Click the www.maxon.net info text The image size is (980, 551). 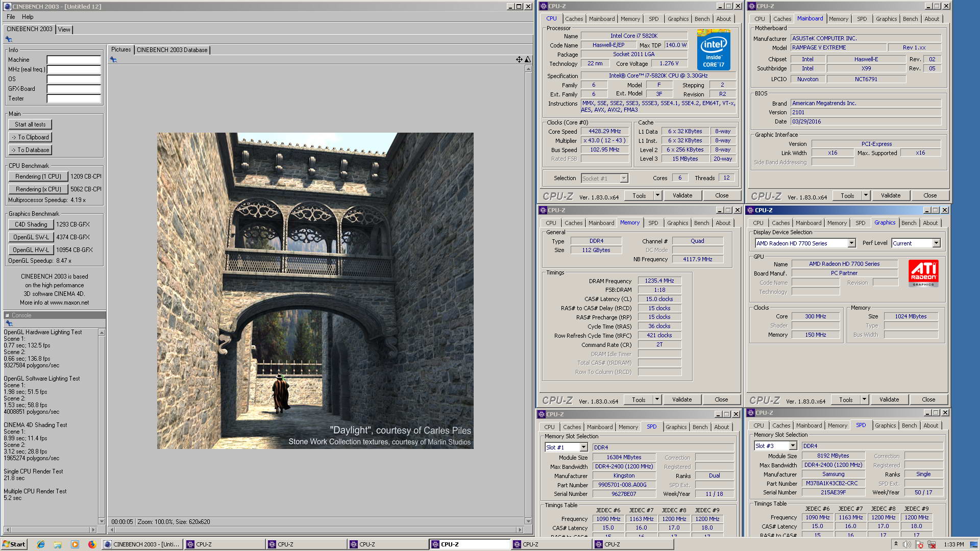tap(70, 303)
